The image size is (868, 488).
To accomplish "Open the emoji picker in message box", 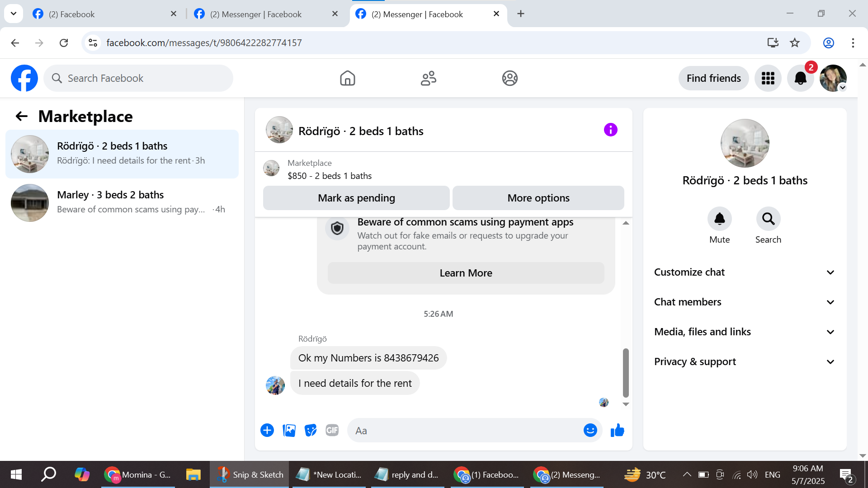I will 590,431.
